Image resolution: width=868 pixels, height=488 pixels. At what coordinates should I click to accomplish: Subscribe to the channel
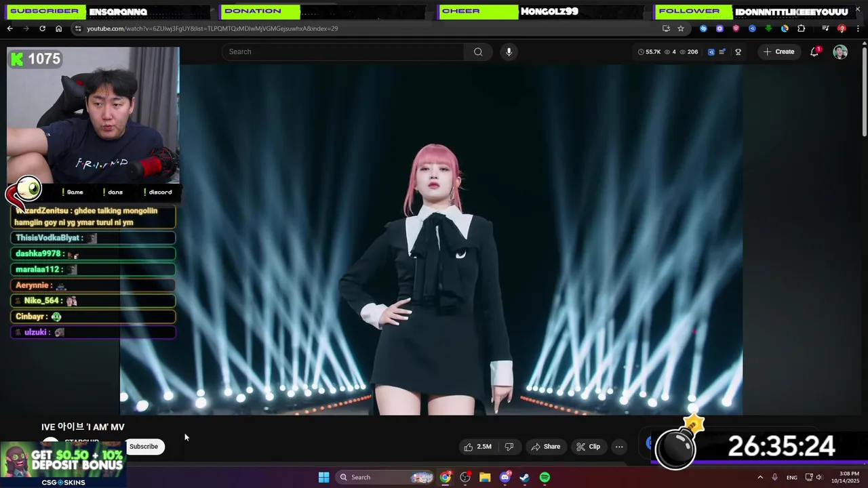pyautogui.click(x=144, y=447)
